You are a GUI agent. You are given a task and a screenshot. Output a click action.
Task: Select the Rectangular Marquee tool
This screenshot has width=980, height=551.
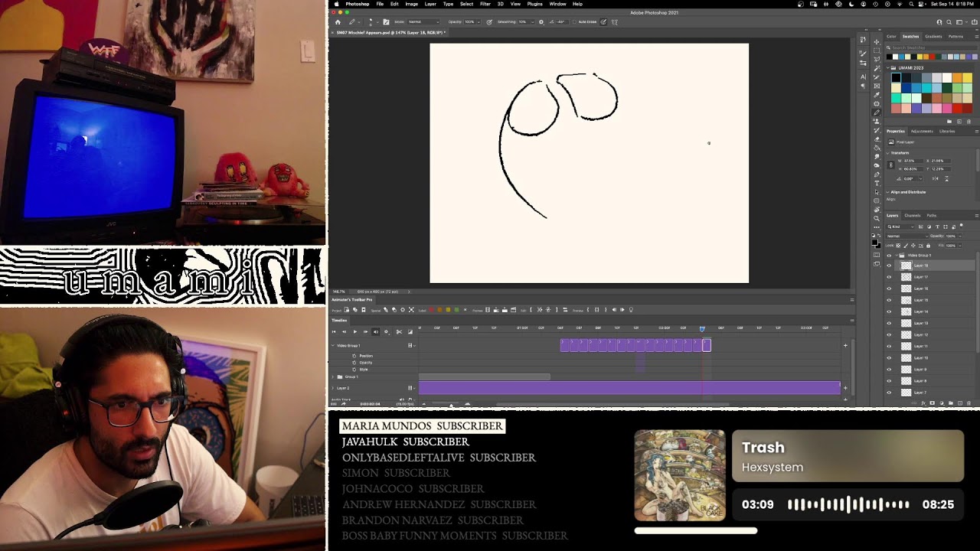tap(877, 51)
